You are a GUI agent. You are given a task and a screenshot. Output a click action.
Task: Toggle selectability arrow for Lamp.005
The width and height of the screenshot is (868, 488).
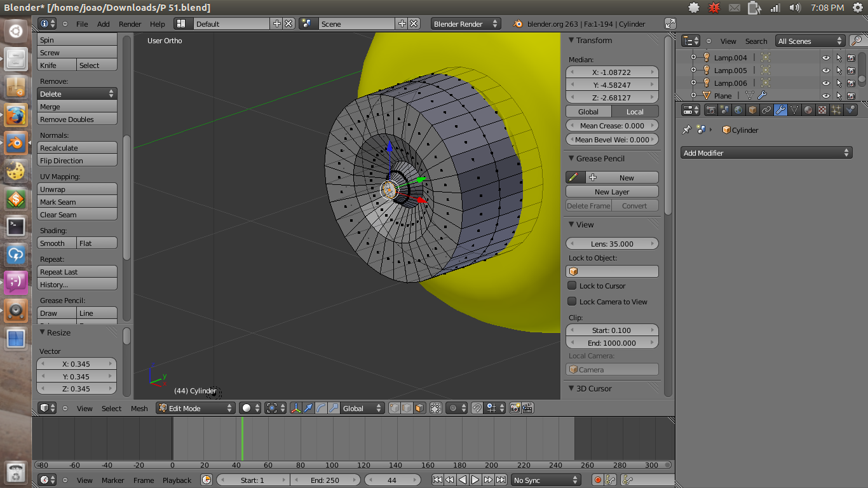click(x=839, y=71)
